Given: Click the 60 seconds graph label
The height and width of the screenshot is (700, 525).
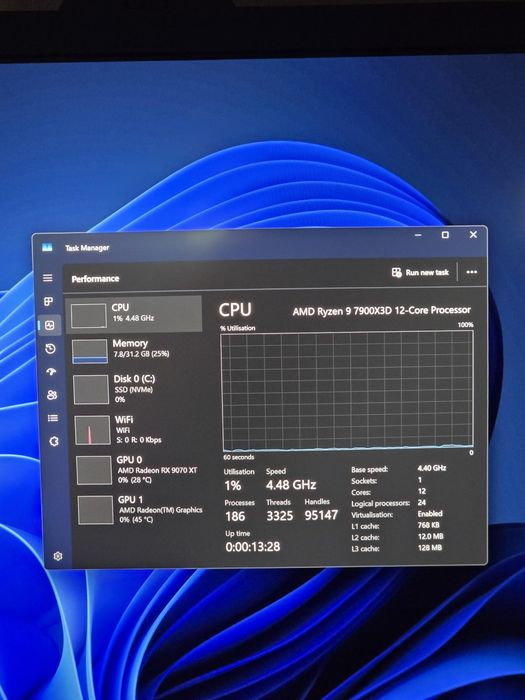Looking at the screenshot, I should click(239, 457).
